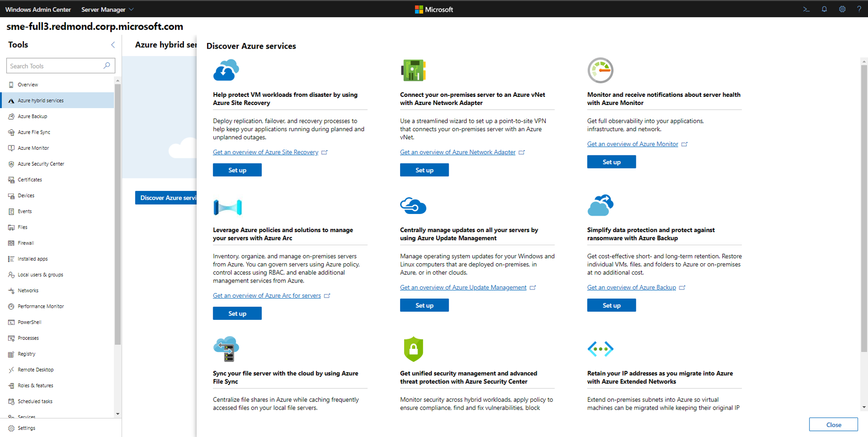Open Get an overview of Azure Update Management

tap(463, 287)
